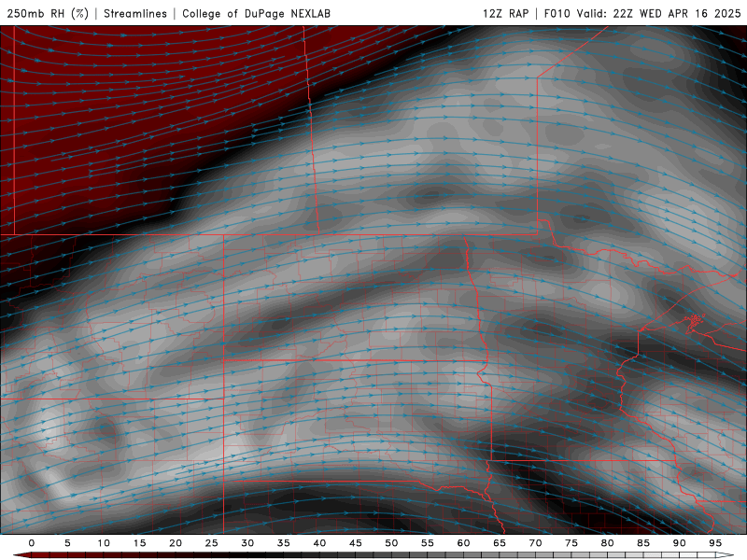Click the "Valid: 22Z WED APR 16 2025" text

tap(659, 13)
